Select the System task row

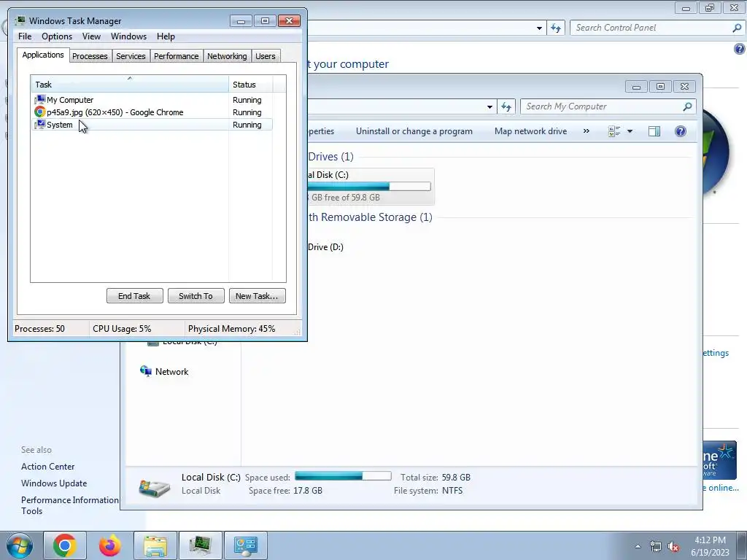click(x=152, y=125)
